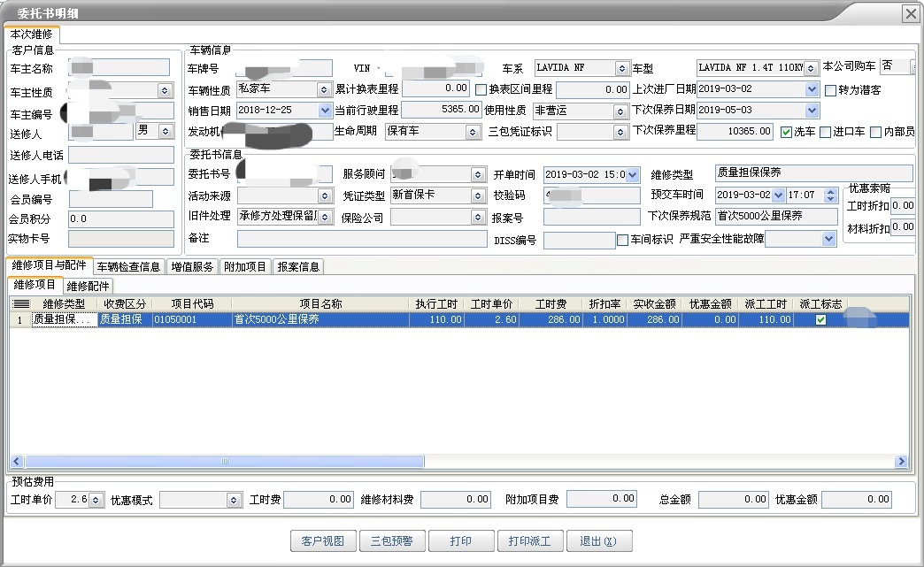Toggle the 派工标志 checkbox in the grid row
This screenshot has width=924, height=567.
point(819,319)
